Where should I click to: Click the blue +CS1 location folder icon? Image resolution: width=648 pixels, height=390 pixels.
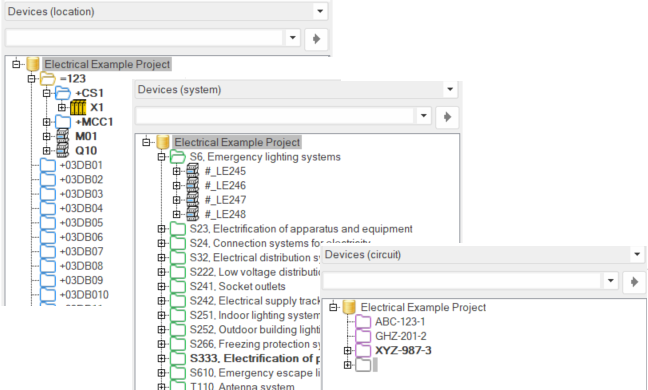click(63, 93)
